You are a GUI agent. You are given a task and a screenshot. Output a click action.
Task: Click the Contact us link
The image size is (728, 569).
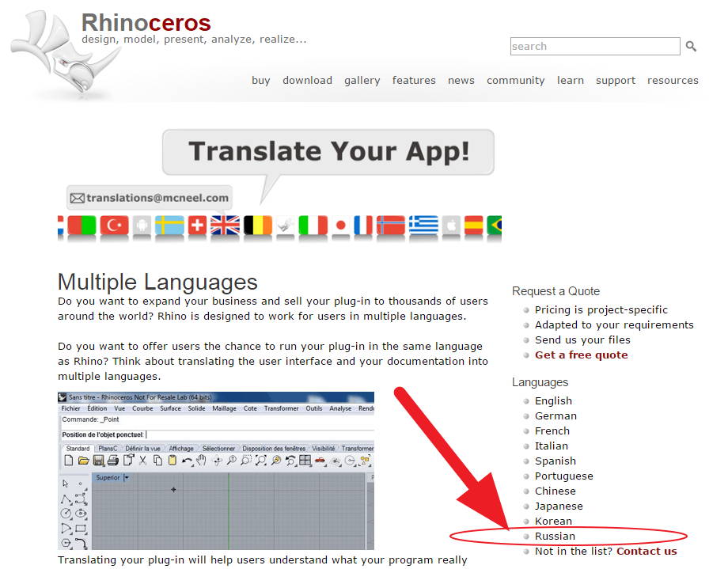click(646, 552)
